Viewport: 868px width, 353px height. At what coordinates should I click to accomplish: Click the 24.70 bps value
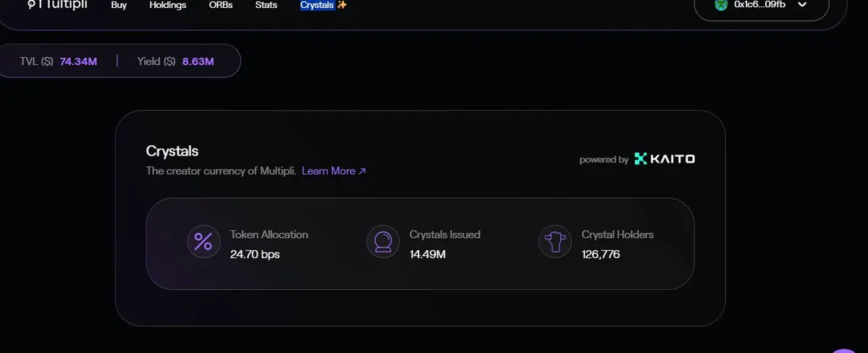256,255
